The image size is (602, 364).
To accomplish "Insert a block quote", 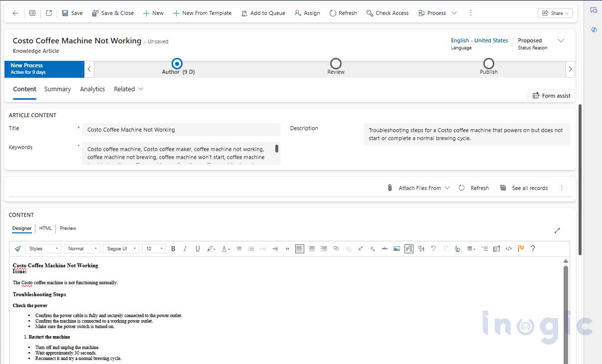I will (x=287, y=248).
